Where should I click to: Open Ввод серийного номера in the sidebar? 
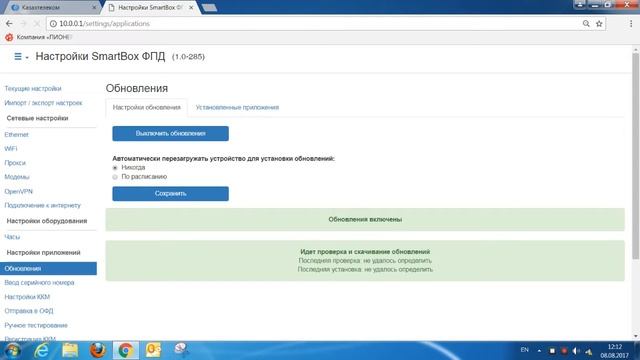39,282
